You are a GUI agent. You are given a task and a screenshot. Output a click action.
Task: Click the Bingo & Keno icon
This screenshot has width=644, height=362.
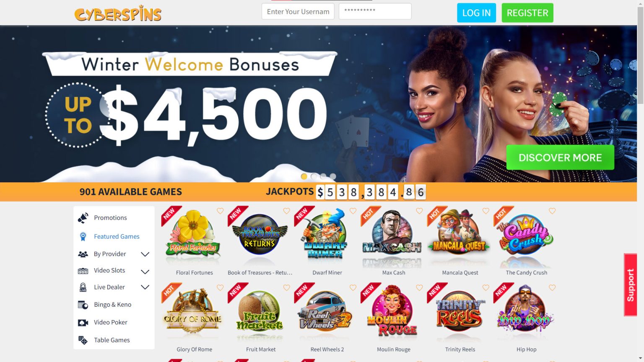[x=83, y=305]
